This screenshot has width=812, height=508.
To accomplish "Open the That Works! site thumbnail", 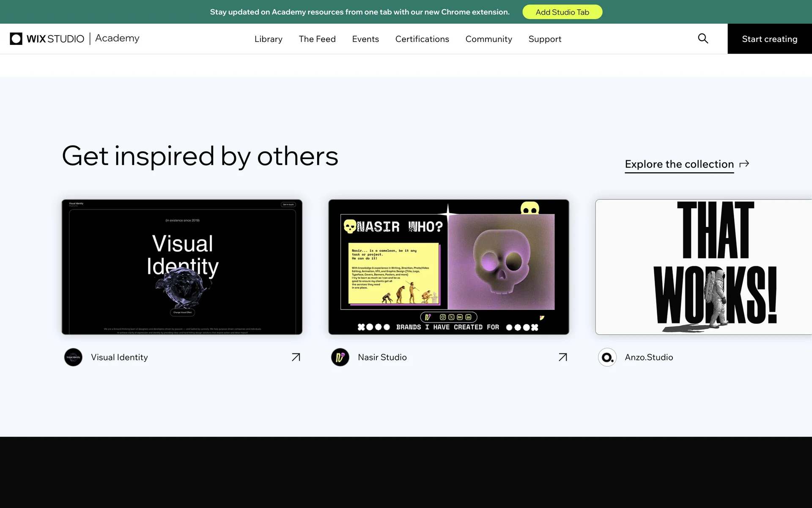I will tap(704, 267).
